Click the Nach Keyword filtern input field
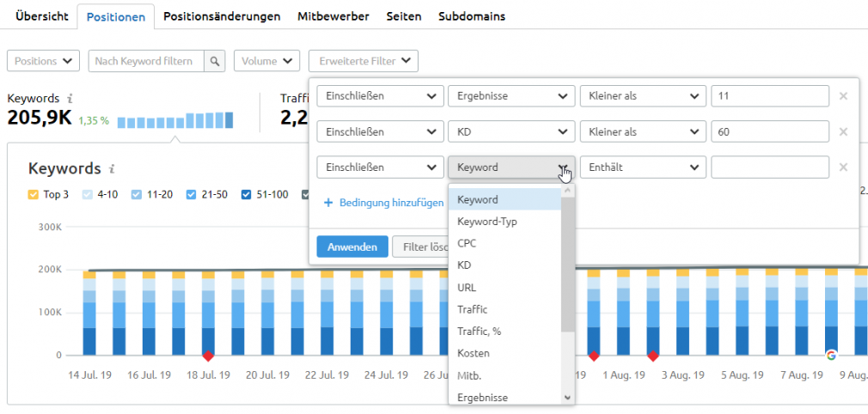The width and height of the screenshot is (868, 414). [x=147, y=61]
